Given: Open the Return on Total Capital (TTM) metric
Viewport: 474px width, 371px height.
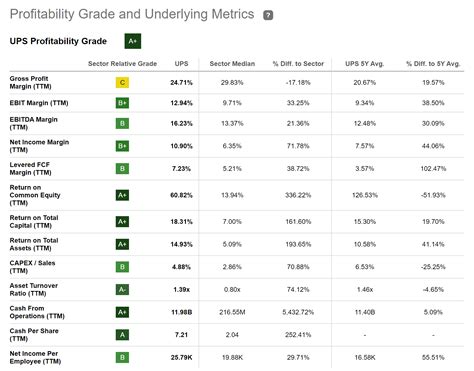Looking at the screenshot, I should click(x=34, y=221).
